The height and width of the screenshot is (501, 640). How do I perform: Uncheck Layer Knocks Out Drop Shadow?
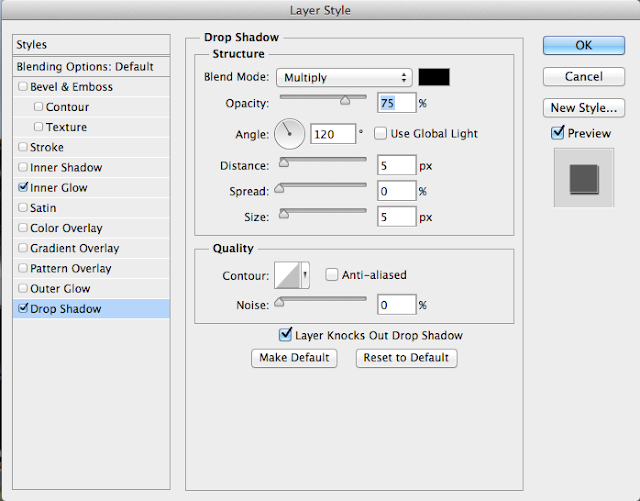tap(285, 335)
